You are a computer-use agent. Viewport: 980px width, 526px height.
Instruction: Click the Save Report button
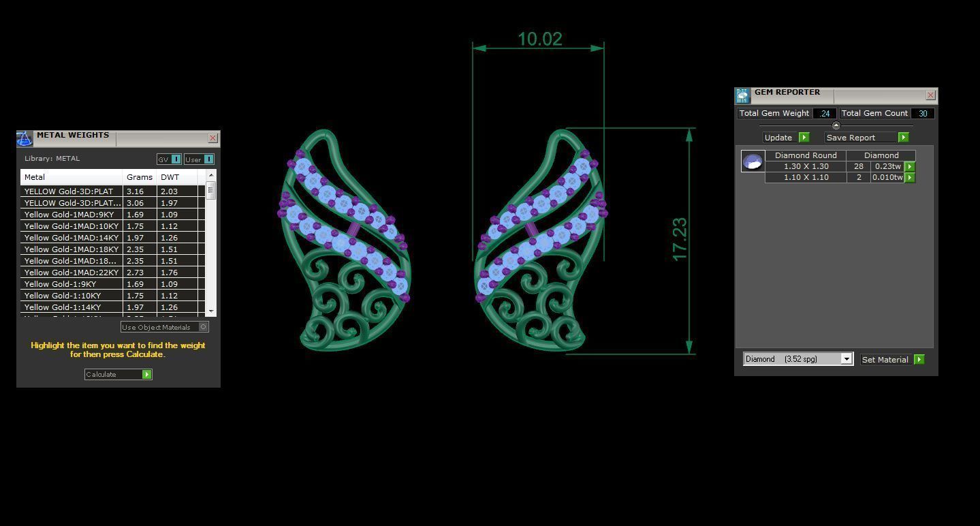point(867,137)
